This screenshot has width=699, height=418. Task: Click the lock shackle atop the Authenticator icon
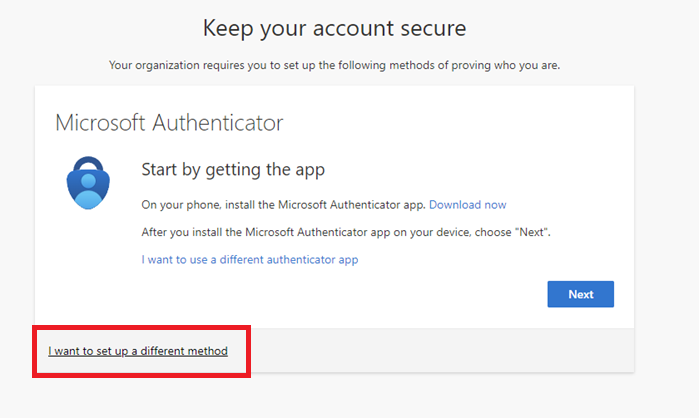(x=90, y=163)
